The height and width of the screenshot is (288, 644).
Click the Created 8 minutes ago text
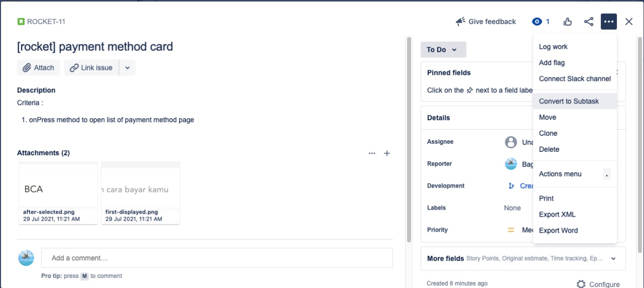click(457, 283)
